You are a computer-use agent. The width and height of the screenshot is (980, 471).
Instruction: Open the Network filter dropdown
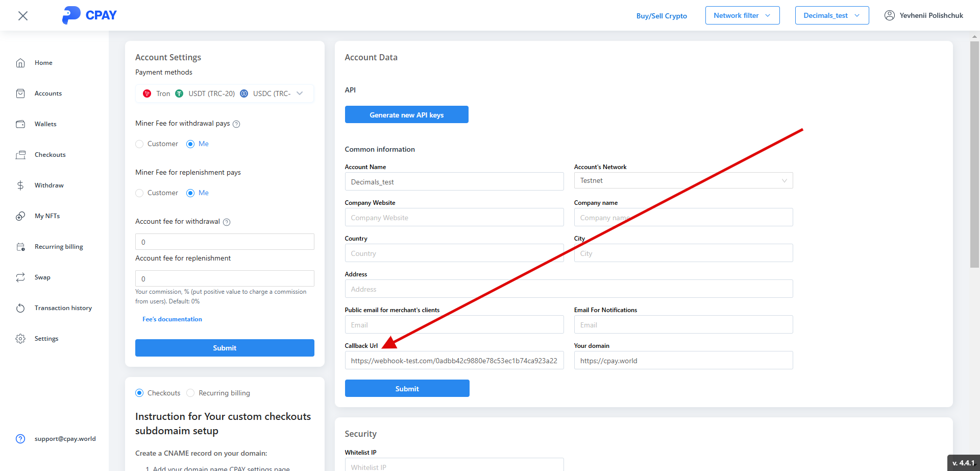(742, 15)
